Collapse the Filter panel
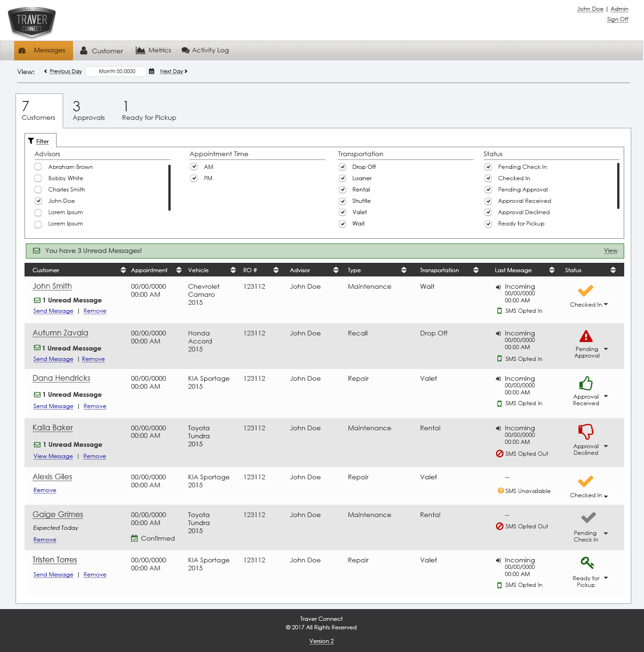Image resolution: width=644 pixels, height=652 pixels. pyautogui.click(x=39, y=141)
